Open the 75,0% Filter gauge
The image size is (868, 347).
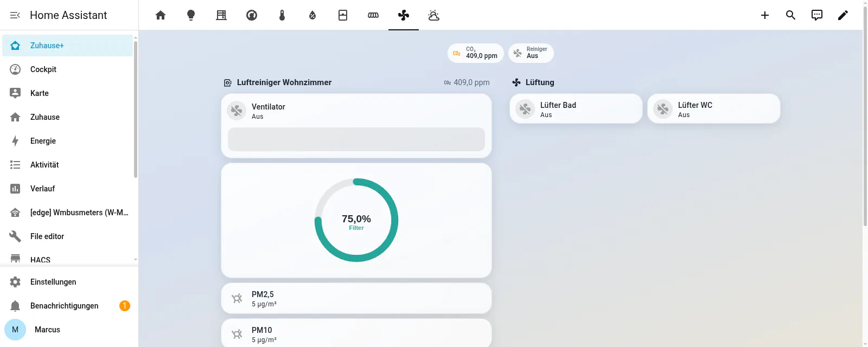coord(356,220)
